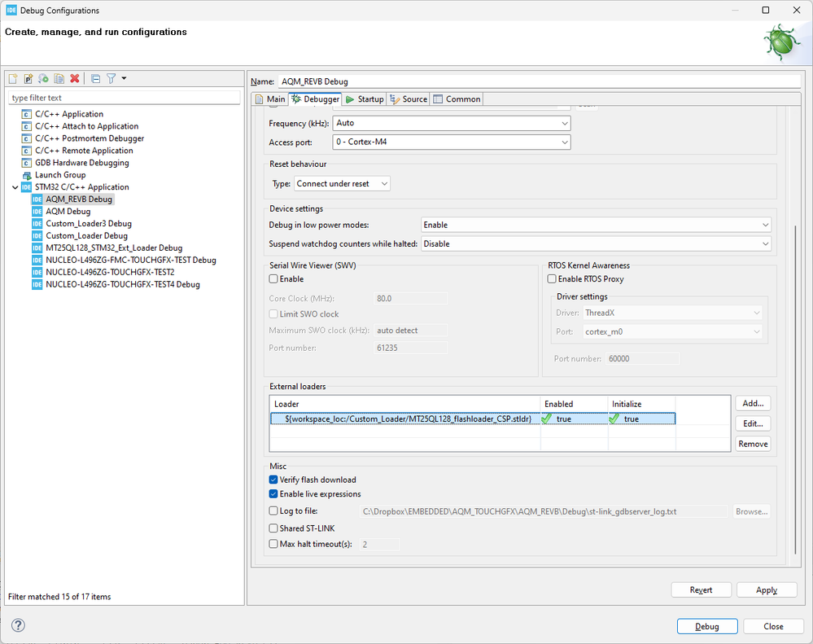Toggle Max halt timeout(s) checkbox
The width and height of the screenshot is (813, 644).
point(273,544)
